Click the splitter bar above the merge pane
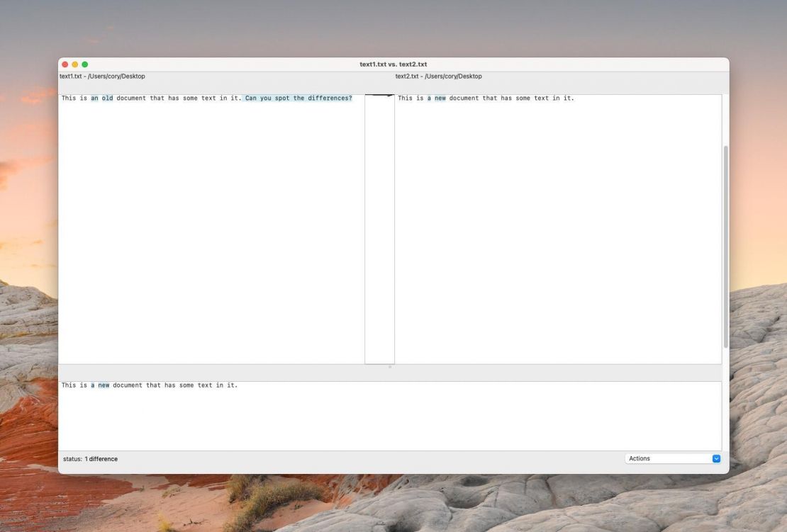This screenshot has height=532, width=787. point(390,370)
